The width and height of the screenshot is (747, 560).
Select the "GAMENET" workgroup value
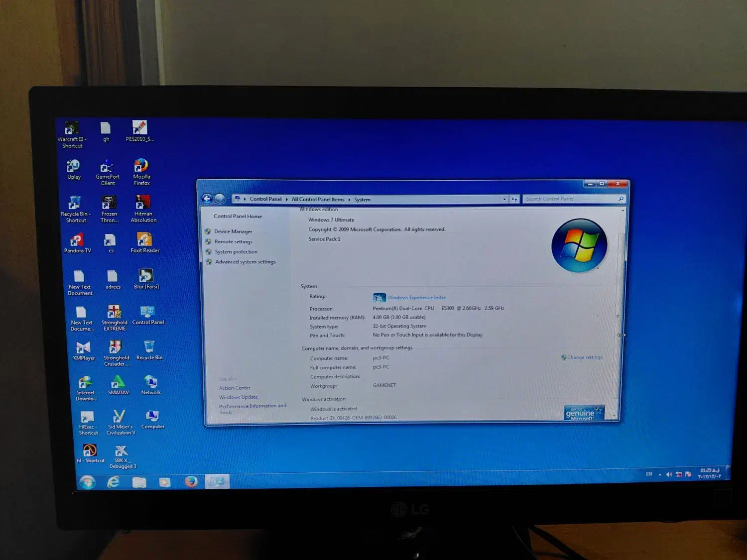click(384, 385)
